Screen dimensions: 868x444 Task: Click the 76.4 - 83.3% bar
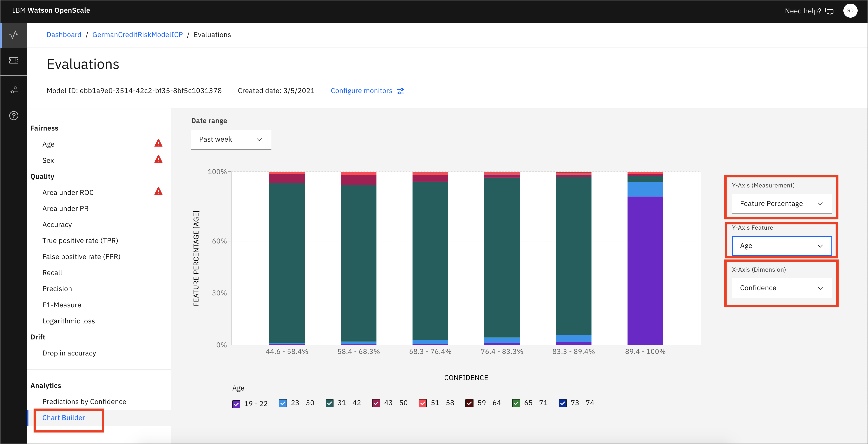(502, 258)
